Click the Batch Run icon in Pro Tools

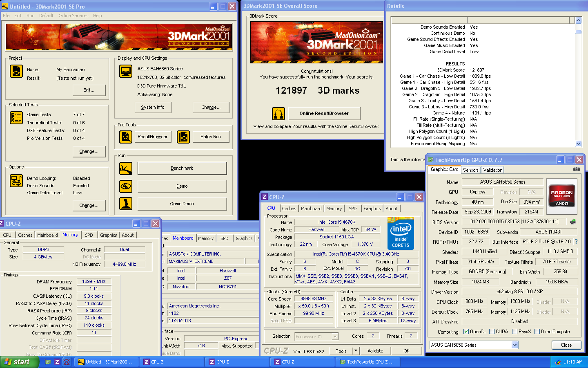pos(183,137)
